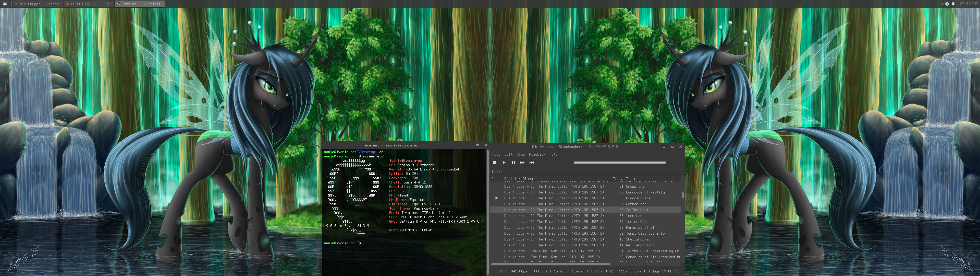Image resolution: width=980 pixels, height=276 pixels.
Task: Open the Edit menu in DeaDBeeF
Action: pos(508,154)
